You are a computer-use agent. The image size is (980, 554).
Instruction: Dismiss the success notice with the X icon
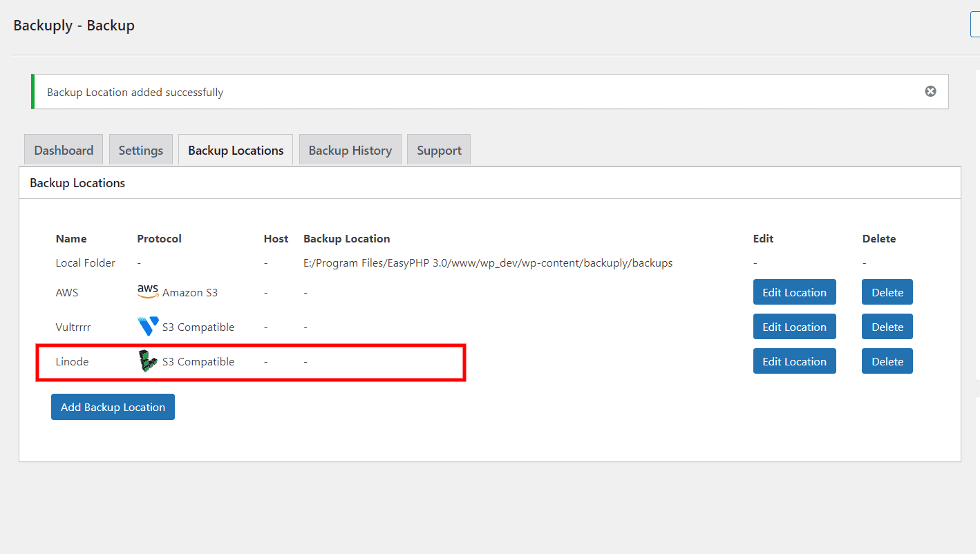click(930, 90)
